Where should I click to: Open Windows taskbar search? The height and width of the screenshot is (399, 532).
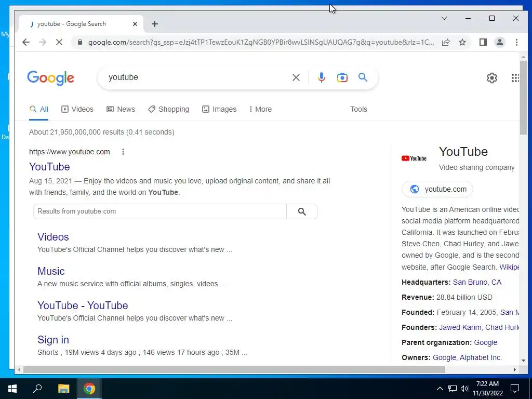(x=37, y=389)
